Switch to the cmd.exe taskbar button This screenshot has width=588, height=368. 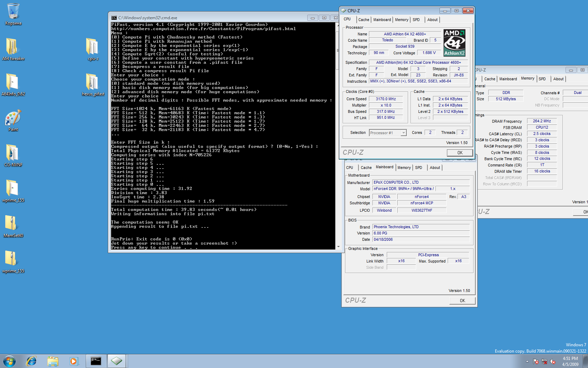(96, 361)
